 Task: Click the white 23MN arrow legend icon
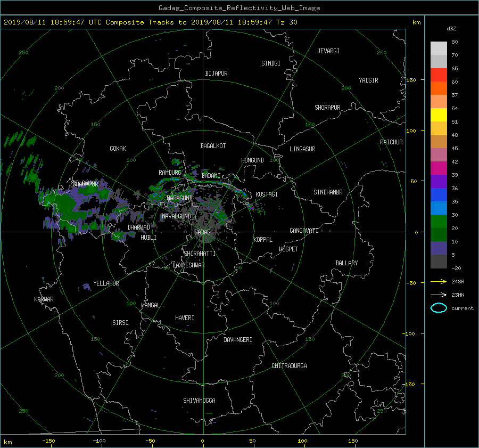coord(439,295)
